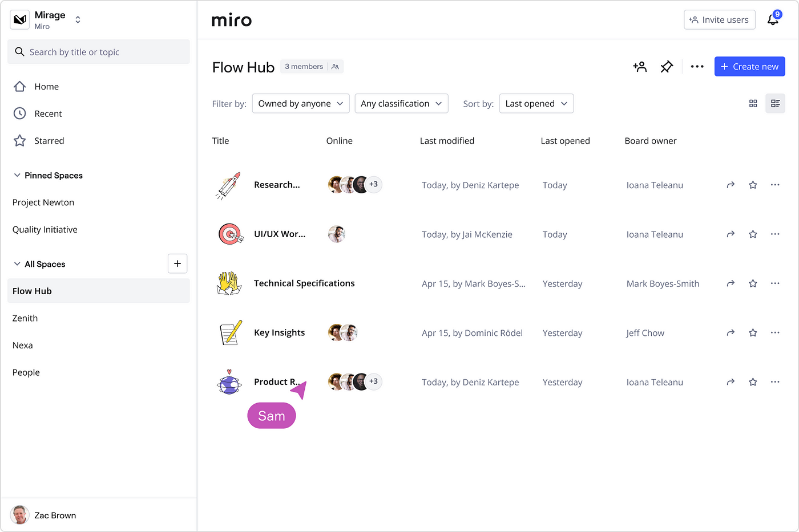
Task: Click the +3 online users on Research row
Action: 373,184
